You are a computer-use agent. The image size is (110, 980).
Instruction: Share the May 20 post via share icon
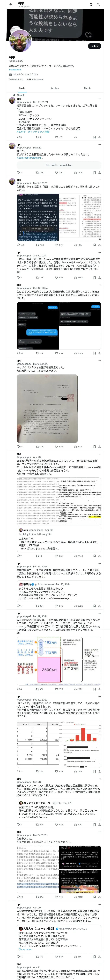100,172
